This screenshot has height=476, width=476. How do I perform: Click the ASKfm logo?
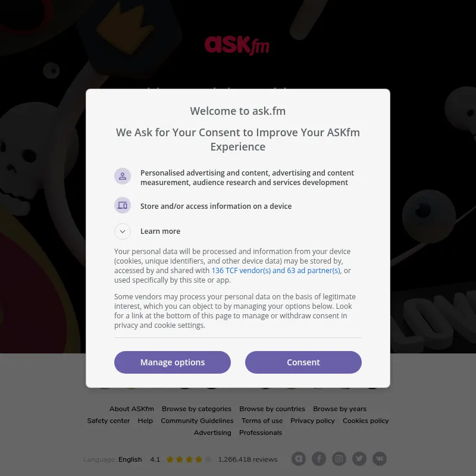(237, 45)
